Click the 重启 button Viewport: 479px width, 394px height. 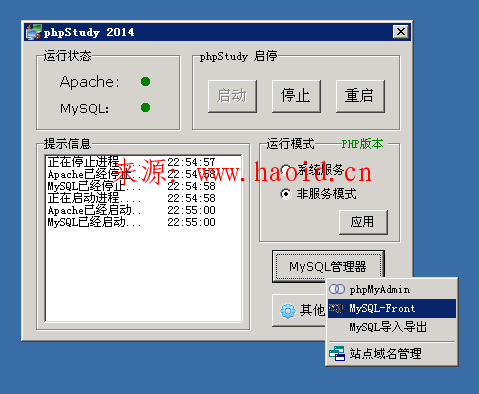360,96
